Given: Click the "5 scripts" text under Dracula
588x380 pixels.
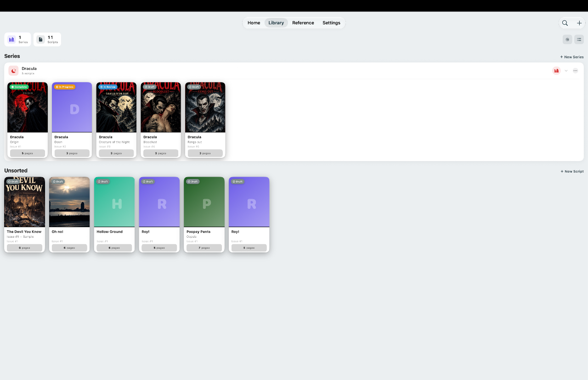Looking at the screenshot, I should click(x=28, y=73).
